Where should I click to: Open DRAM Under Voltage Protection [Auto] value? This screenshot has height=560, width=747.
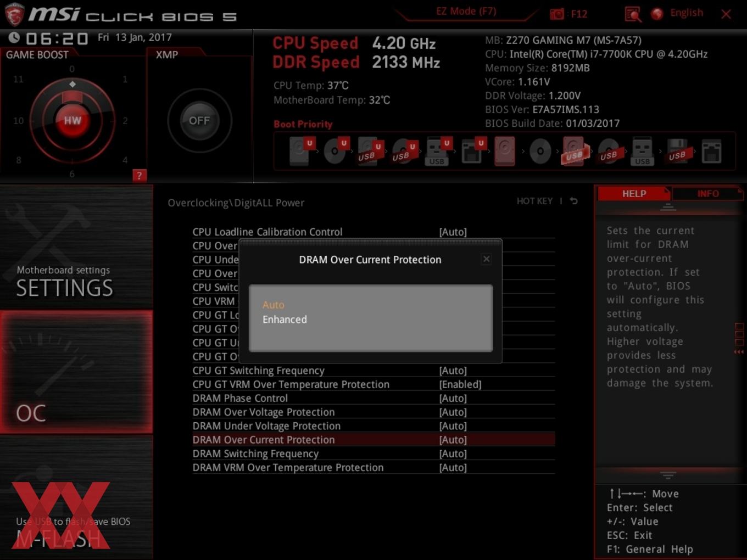click(x=453, y=426)
